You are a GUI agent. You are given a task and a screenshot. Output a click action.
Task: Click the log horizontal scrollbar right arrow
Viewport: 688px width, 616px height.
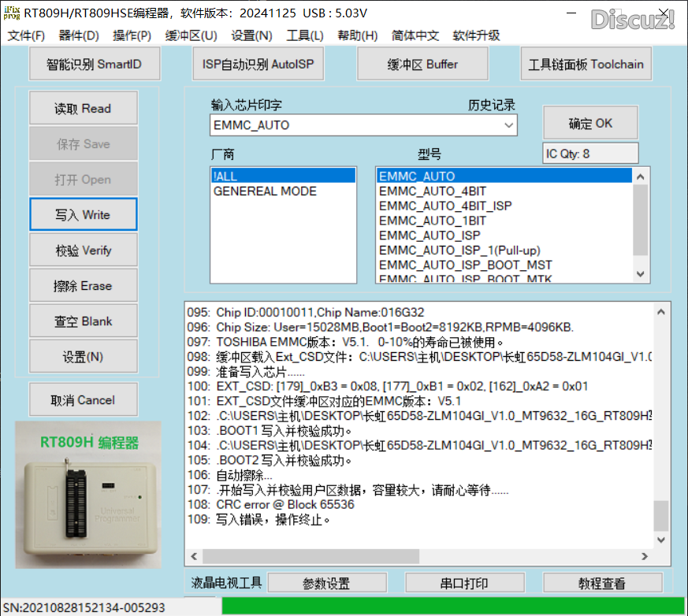(645, 555)
